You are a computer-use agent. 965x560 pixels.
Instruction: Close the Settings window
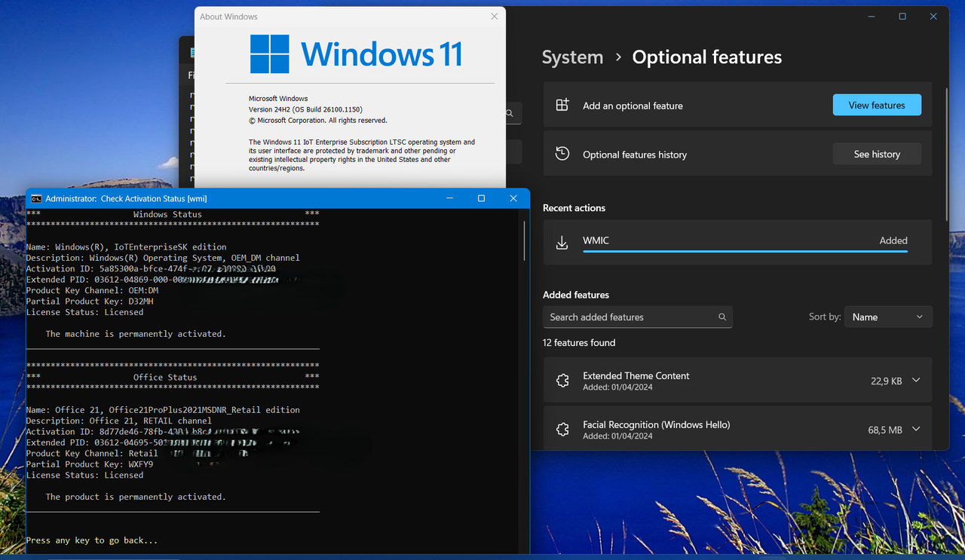pos(933,17)
